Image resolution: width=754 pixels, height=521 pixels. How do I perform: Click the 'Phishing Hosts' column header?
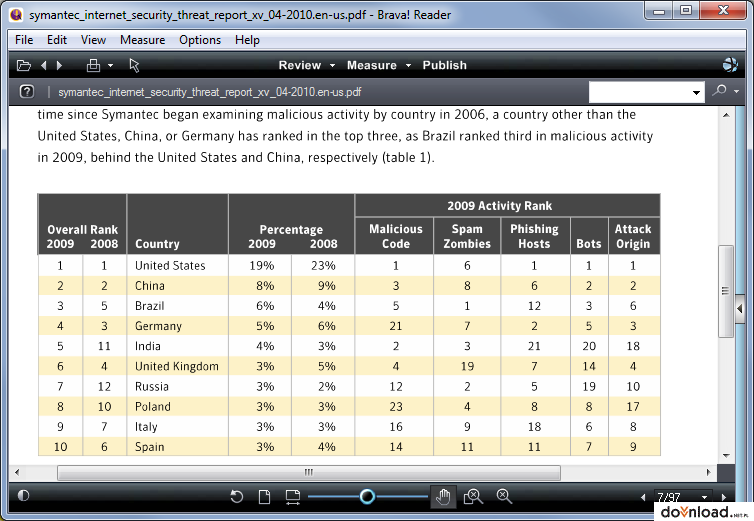click(x=534, y=236)
